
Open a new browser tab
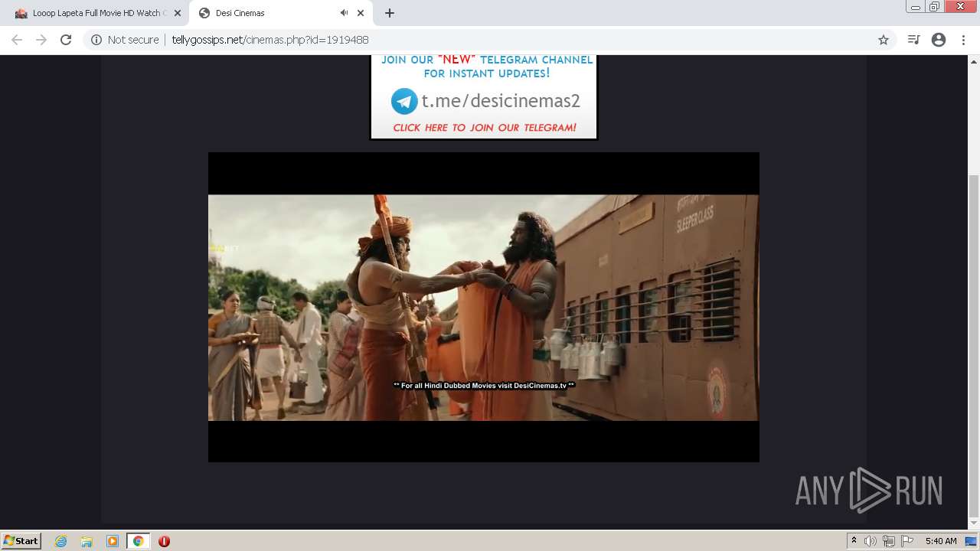click(390, 13)
